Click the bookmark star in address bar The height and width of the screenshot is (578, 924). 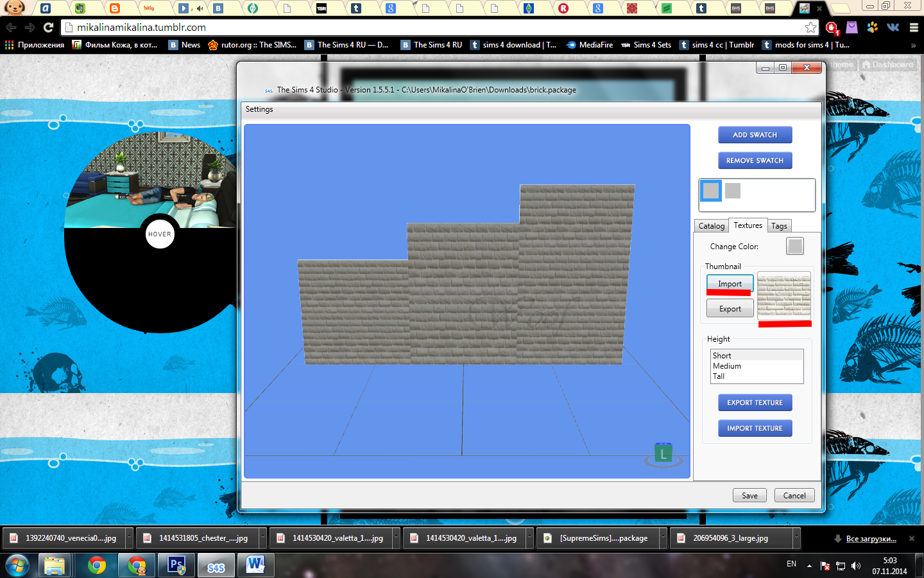pos(810,28)
